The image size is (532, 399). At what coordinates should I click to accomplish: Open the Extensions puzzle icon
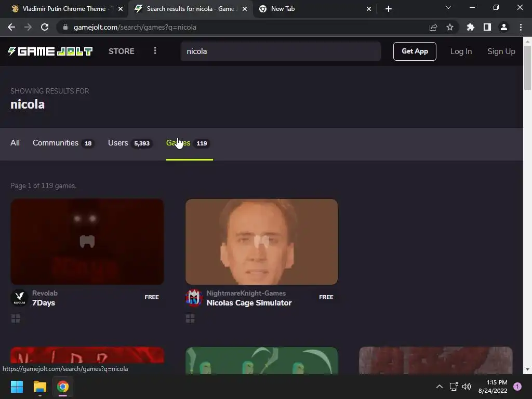click(471, 27)
